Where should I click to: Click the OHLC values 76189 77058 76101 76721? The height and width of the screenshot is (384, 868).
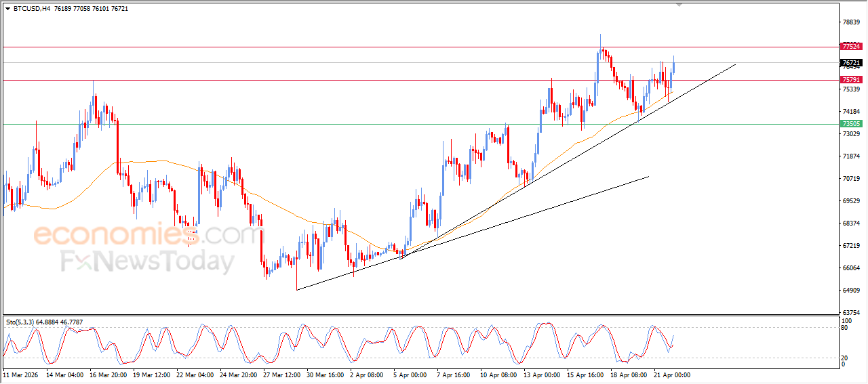[x=91, y=9]
